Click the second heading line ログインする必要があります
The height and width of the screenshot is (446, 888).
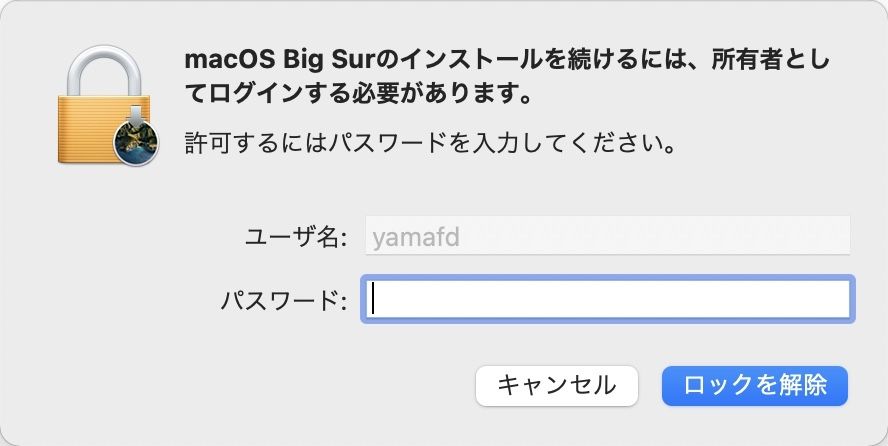(x=358, y=92)
